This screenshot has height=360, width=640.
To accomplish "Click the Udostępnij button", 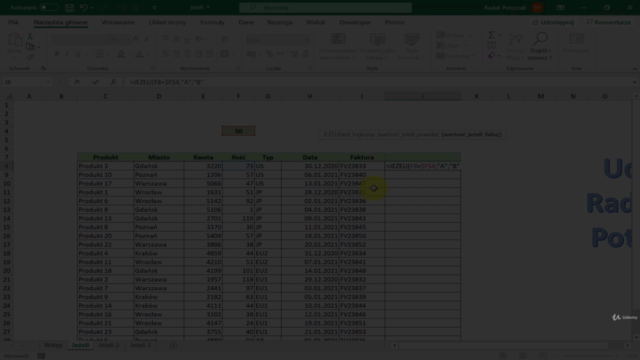I will pos(553,22).
